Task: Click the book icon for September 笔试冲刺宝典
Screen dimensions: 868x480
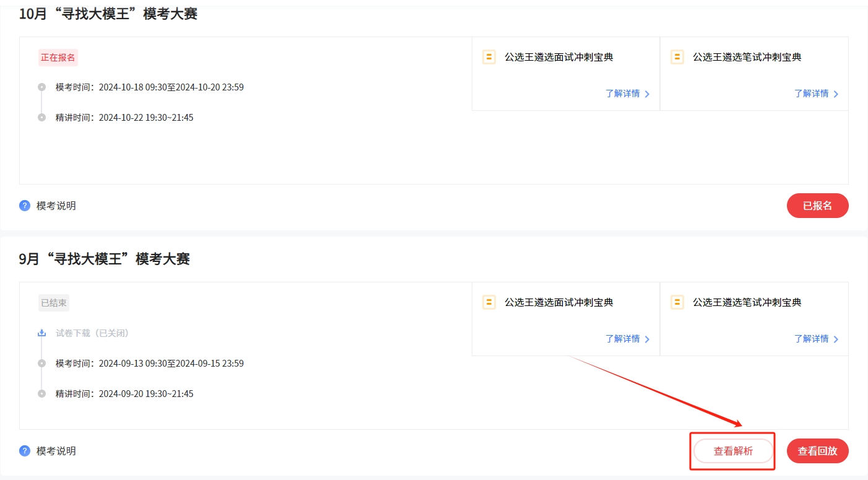Action: click(677, 302)
